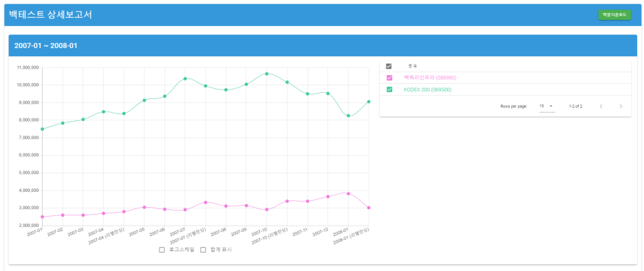This screenshot has height=271, width=644.
Task: Open the Rows per page dropdown
Action: pos(547,107)
